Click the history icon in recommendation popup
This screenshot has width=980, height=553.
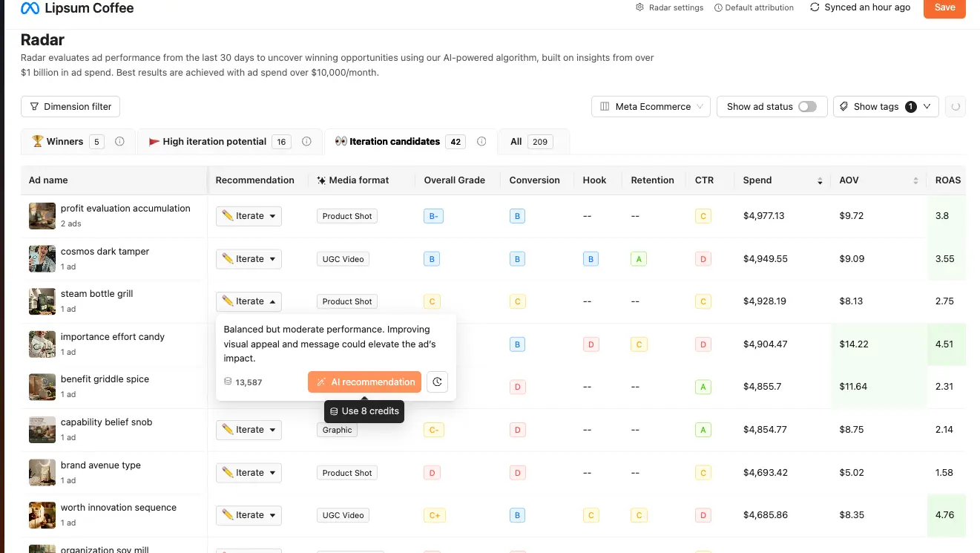point(437,382)
